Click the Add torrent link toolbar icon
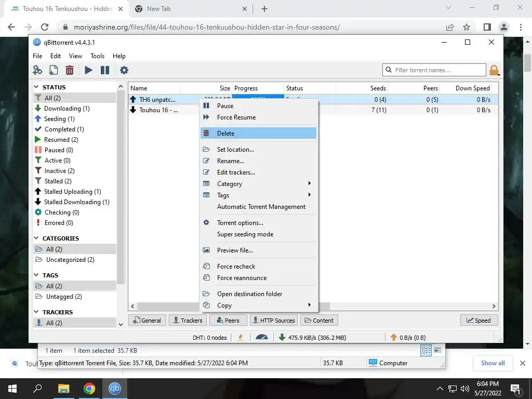The height and width of the screenshot is (399, 532). pyautogui.click(x=37, y=70)
